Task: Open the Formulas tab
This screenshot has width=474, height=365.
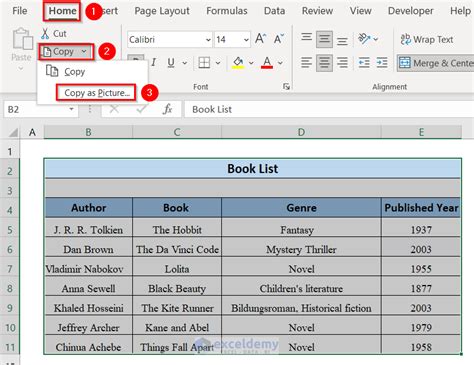Action: pyautogui.click(x=227, y=11)
